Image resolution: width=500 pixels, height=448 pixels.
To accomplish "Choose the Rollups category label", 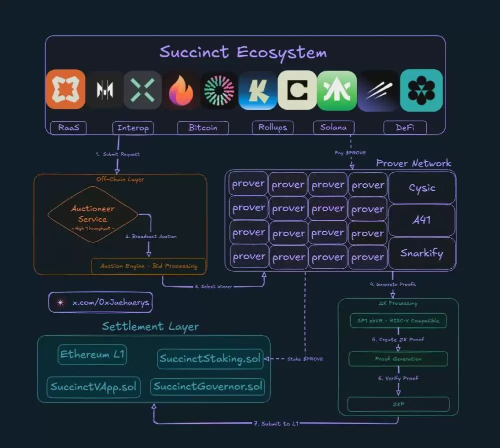I will point(273,127).
